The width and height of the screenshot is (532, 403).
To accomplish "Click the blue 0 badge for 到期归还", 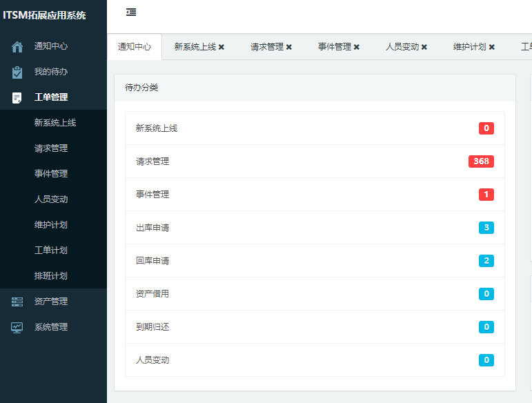I will click(486, 327).
